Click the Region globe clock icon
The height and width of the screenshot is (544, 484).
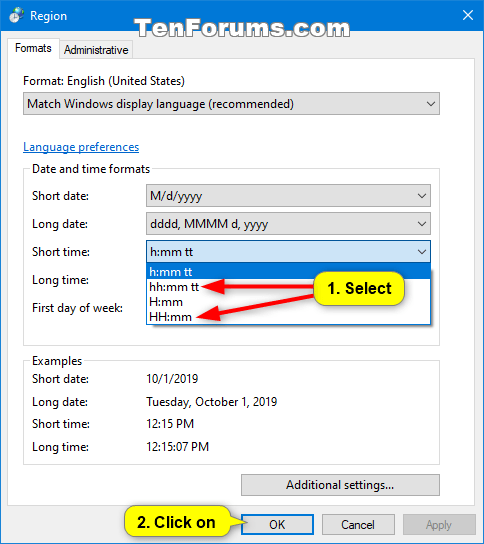[16, 15]
